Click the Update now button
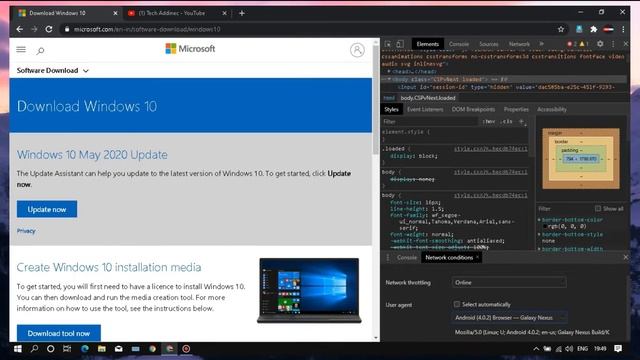The image size is (640, 360). pos(47,209)
